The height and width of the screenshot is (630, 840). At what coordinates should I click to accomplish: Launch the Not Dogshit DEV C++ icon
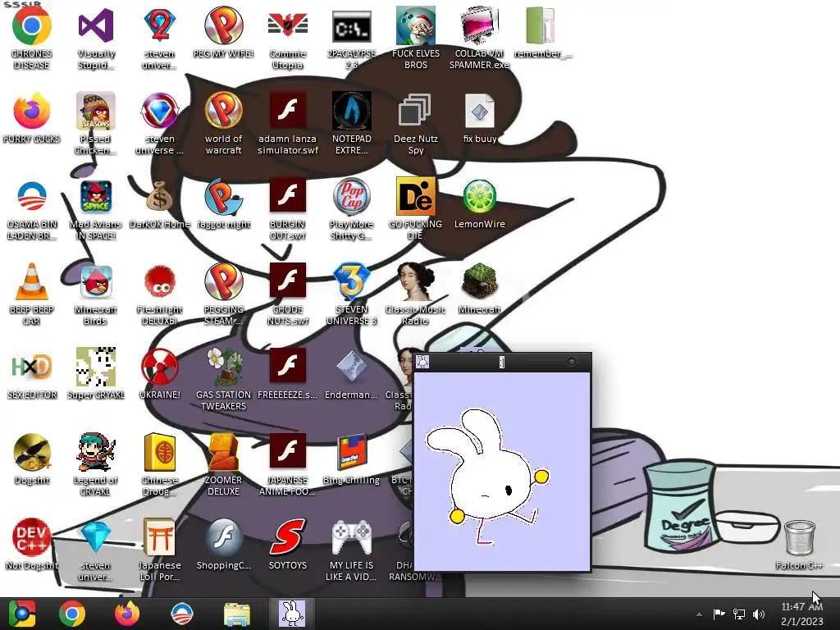[32, 537]
